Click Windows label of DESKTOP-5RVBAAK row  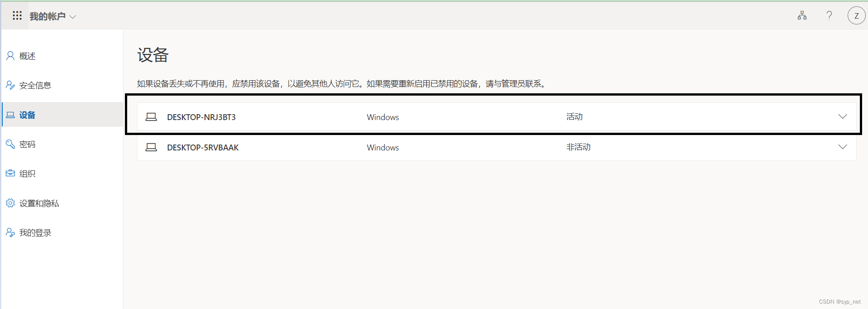(x=383, y=147)
